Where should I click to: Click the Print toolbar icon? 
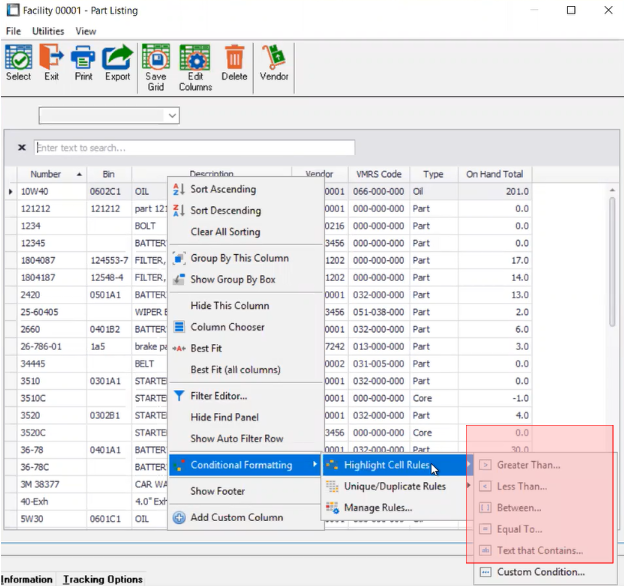[x=82, y=62]
